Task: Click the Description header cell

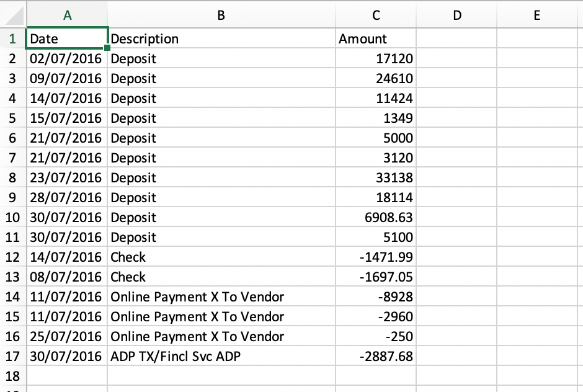Action: click(221, 38)
